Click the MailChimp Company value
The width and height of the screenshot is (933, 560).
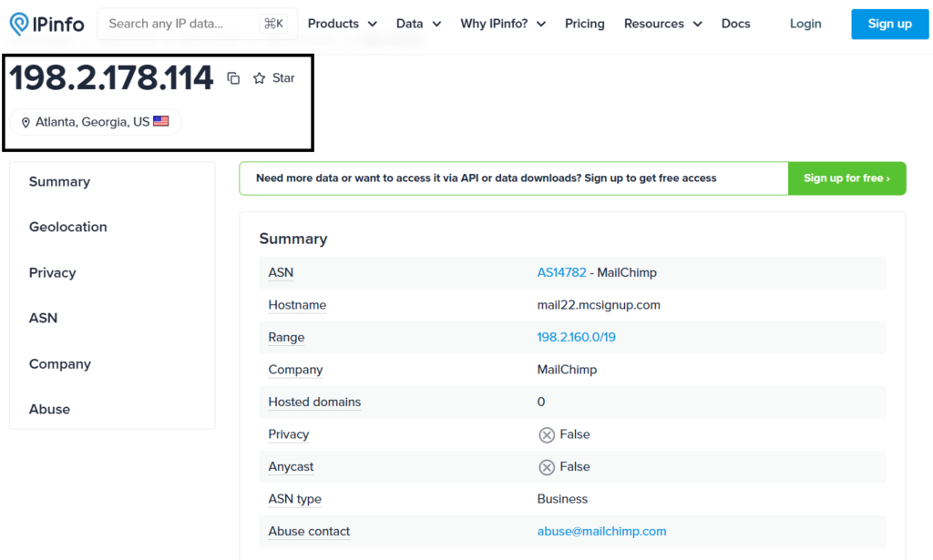[x=567, y=370]
